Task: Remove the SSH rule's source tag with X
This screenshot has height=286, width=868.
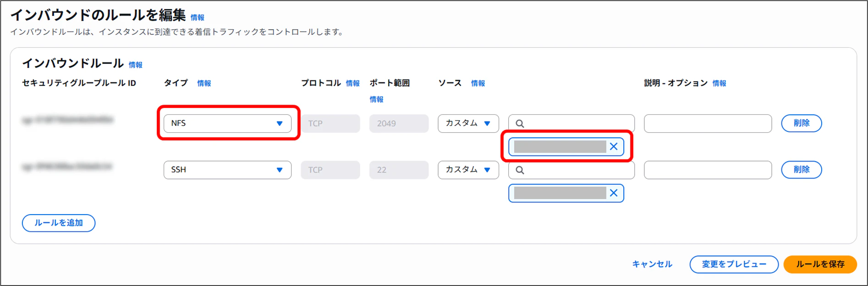Action: (614, 193)
